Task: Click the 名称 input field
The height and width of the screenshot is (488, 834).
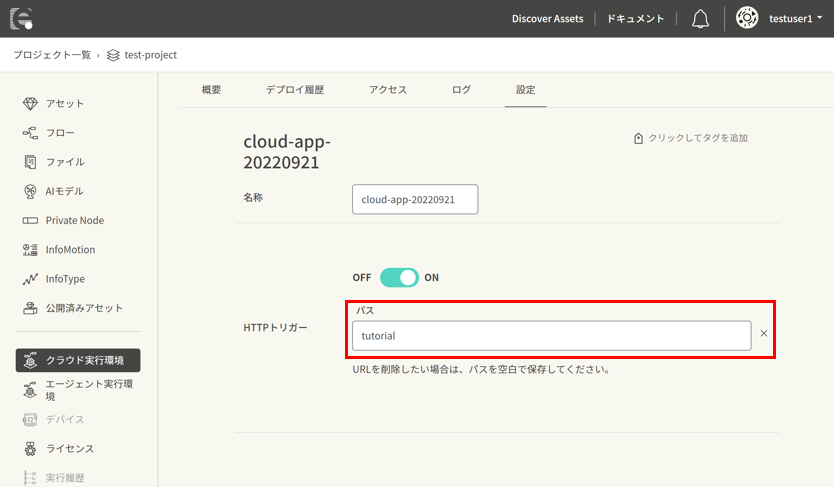Action: pos(415,200)
